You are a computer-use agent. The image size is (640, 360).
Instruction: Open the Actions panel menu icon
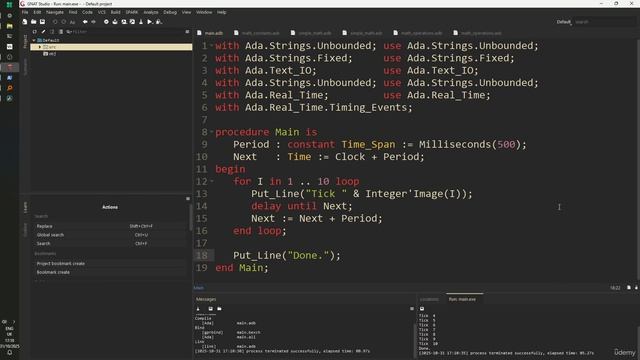pyautogui.click(x=188, y=199)
